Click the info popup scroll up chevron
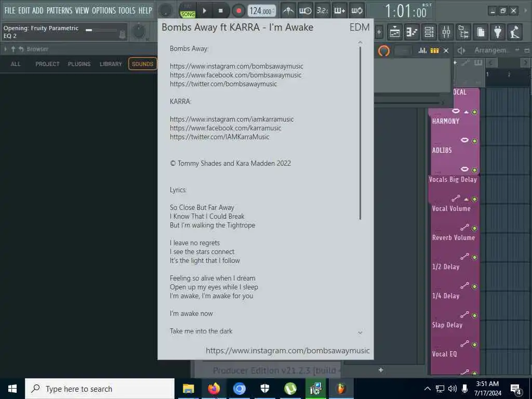The height and width of the screenshot is (399, 532). click(x=360, y=43)
